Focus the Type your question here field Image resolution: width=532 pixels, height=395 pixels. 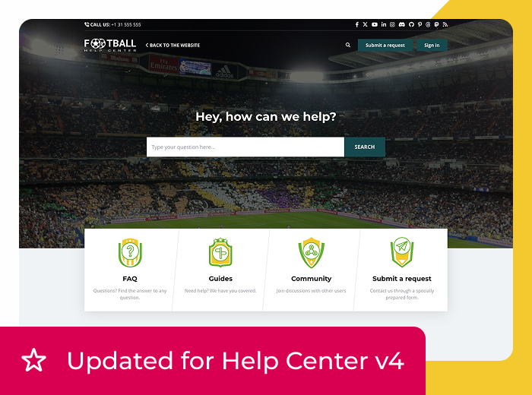[245, 147]
